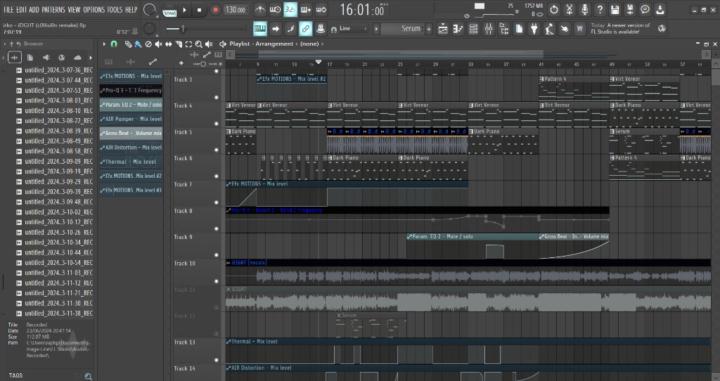
Task: Show the browser sounds speaker tab
Action: point(46,58)
